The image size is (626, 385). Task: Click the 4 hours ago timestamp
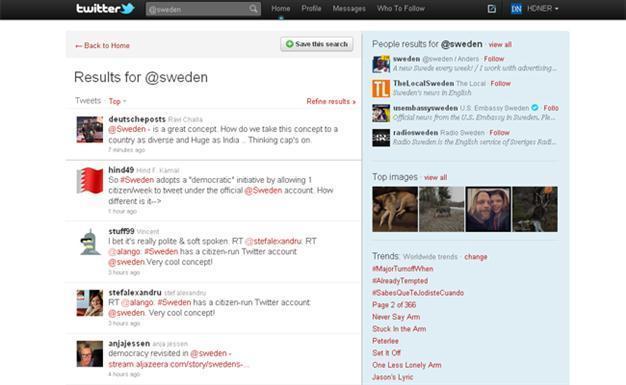coord(124,374)
